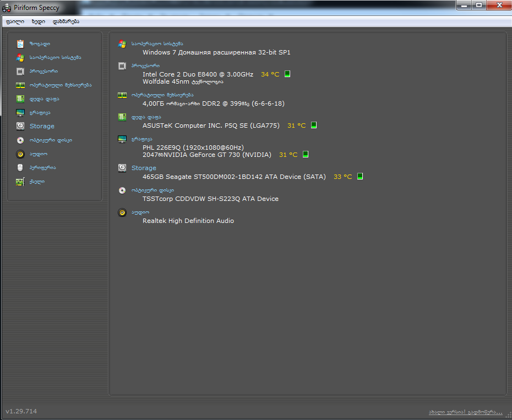512x420 pixels.
Task: Click the monitor icon above the PHL 226E9Q line
Action: [x=122, y=139]
